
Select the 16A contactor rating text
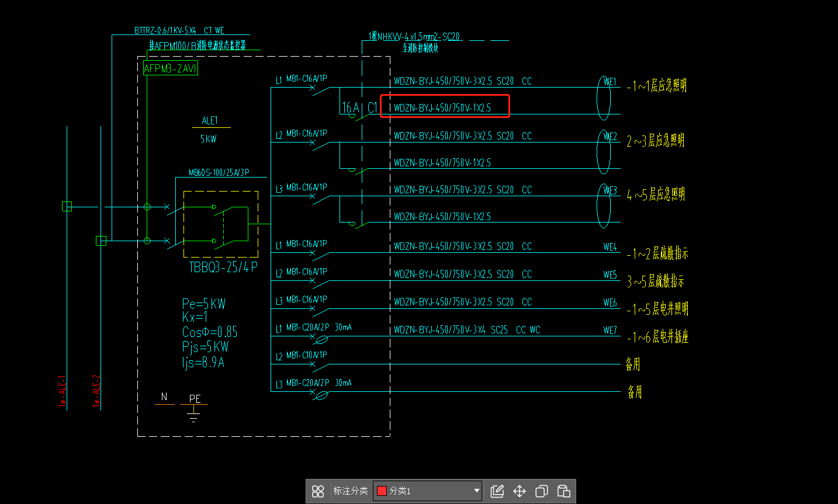pos(351,107)
